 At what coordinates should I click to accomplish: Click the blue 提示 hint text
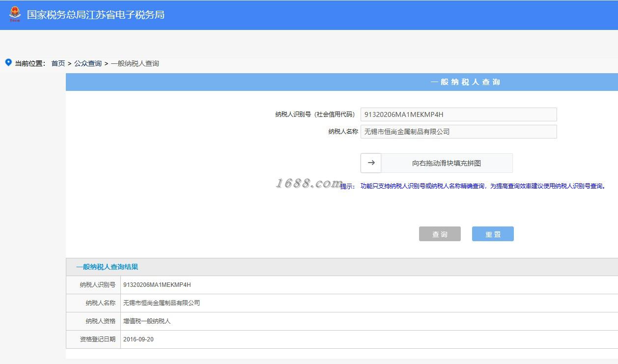pyautogui.click(x=474, y=186)
